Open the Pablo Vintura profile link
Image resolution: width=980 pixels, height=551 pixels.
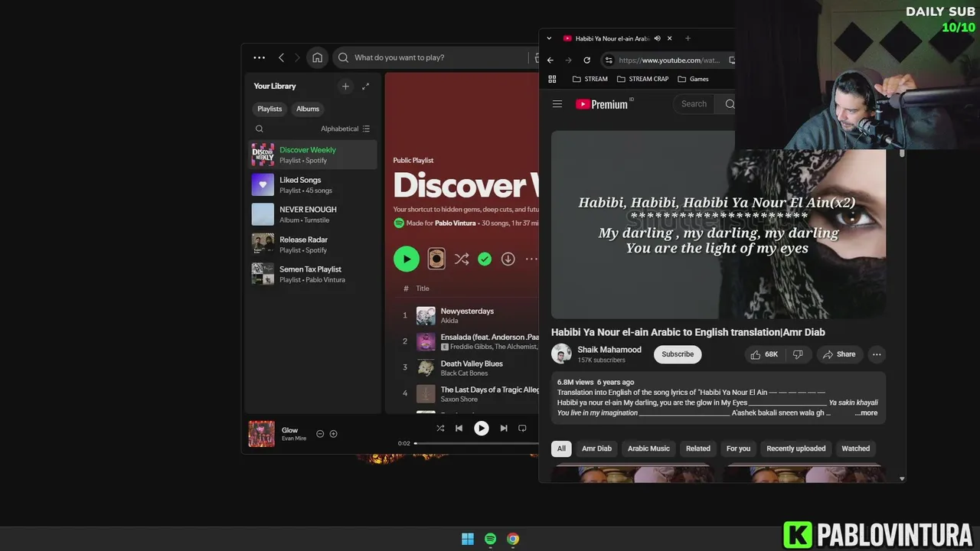(x=456, y=223)
